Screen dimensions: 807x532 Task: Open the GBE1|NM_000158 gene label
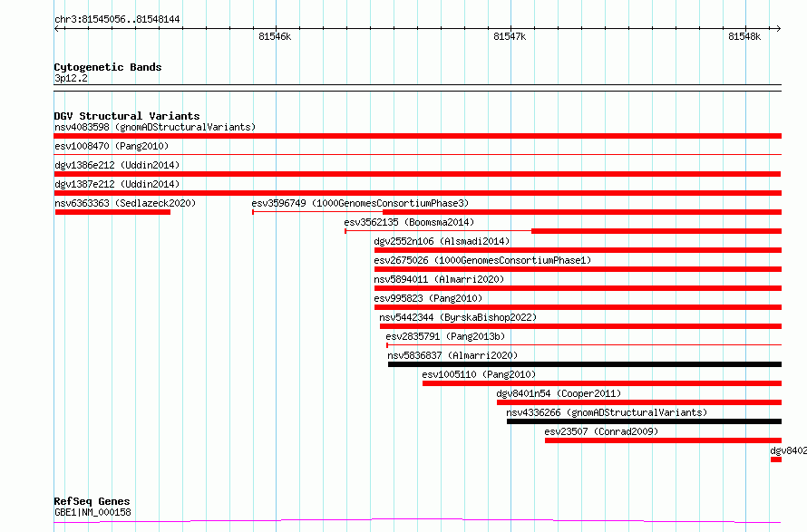coord(93,512)
